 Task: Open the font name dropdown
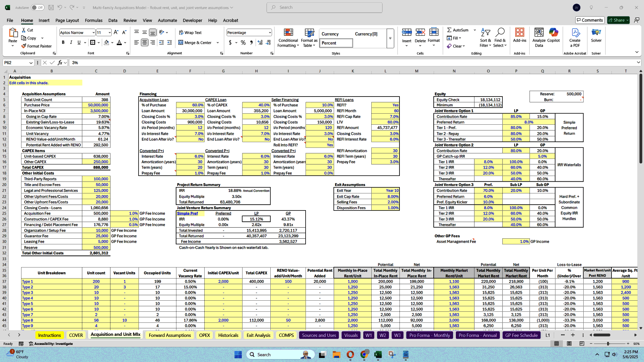point(94,33)
